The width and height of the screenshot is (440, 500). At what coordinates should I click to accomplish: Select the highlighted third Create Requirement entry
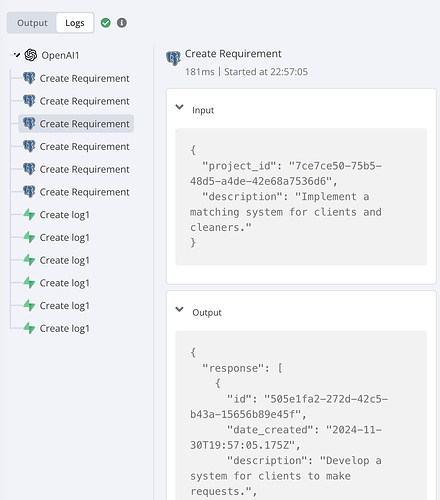76,124
